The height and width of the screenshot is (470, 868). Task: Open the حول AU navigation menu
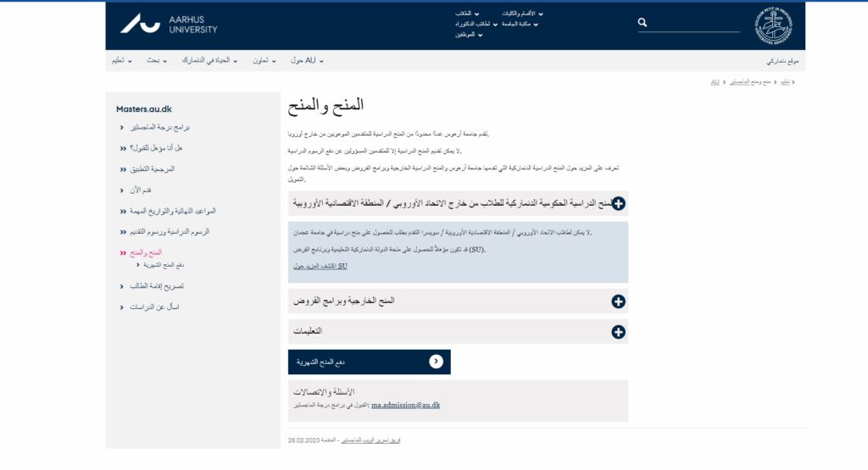pyautogui.click(x=306, y=61)
